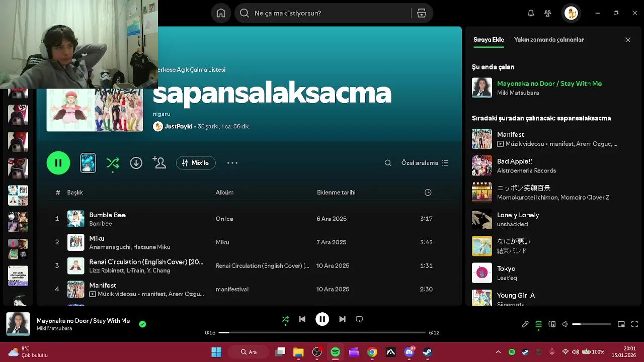The height and width of the screenshot is (362, 644).
Task: Open the playlist's three-dot more options
Action: (232, 163)
